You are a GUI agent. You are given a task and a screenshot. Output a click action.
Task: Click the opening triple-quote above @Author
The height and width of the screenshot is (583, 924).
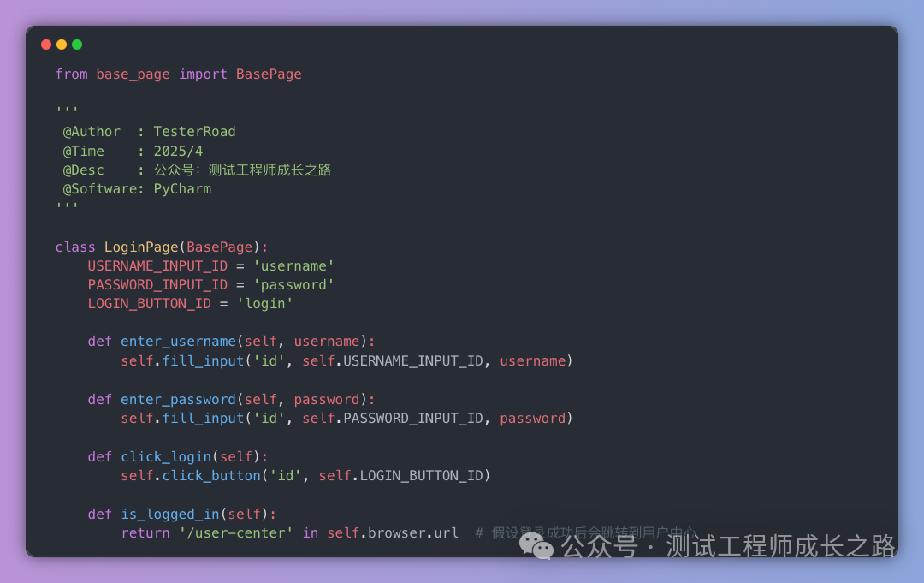pos(67,109)
